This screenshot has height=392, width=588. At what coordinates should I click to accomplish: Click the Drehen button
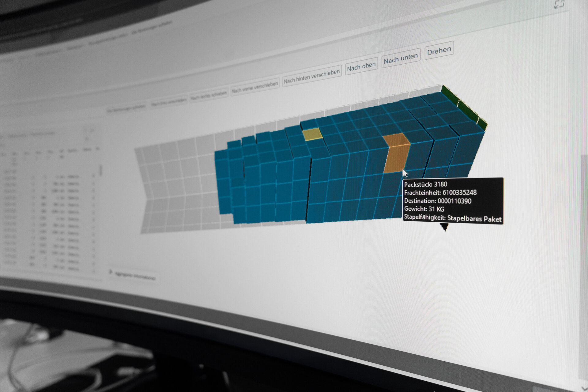pos(439,51)
